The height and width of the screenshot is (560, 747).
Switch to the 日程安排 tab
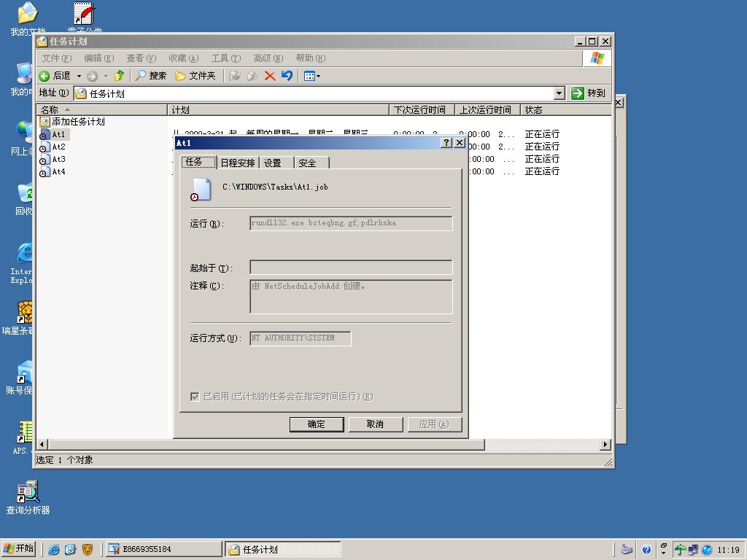point(238,163)
